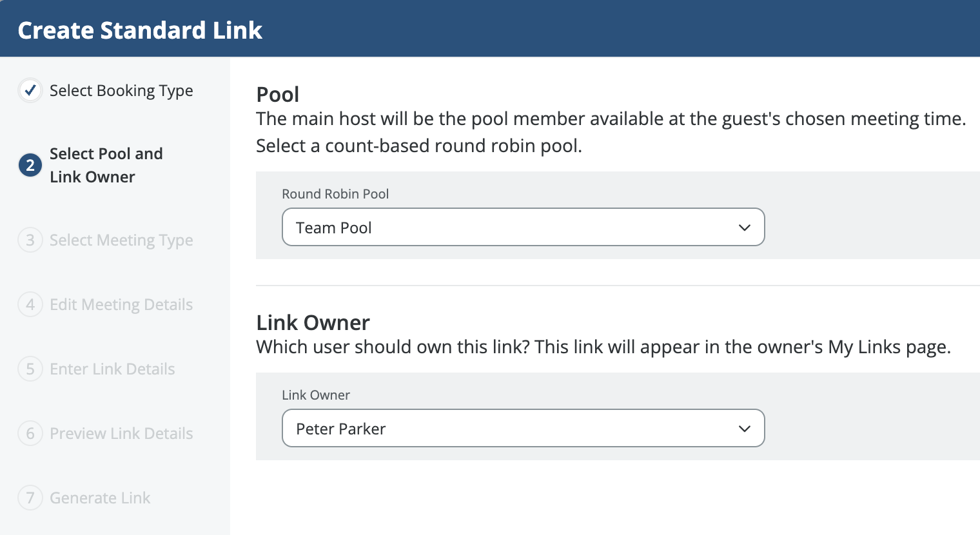Select the Select Pool and Link Owner step
980x535 pixels.
pos(106,166)
